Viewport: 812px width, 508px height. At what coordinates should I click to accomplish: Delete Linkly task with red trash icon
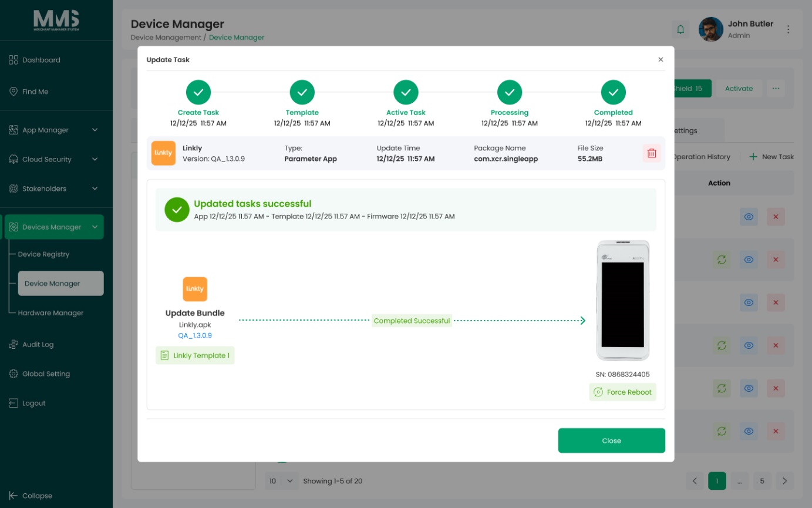652,153
